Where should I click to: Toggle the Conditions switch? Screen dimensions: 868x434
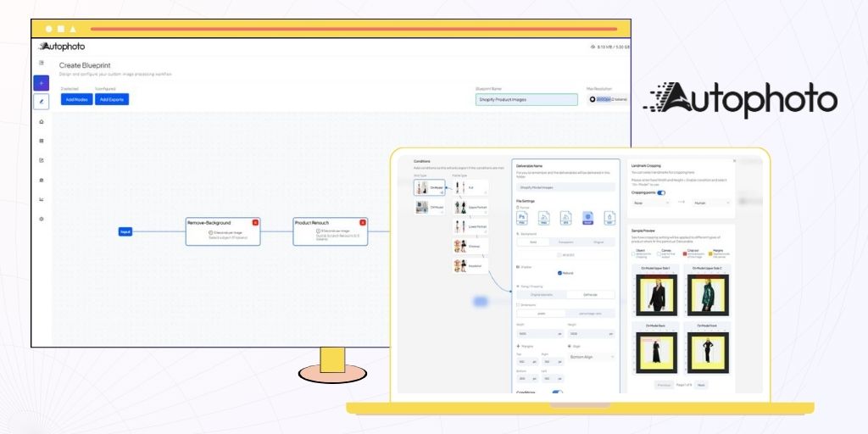coord(557,392)
